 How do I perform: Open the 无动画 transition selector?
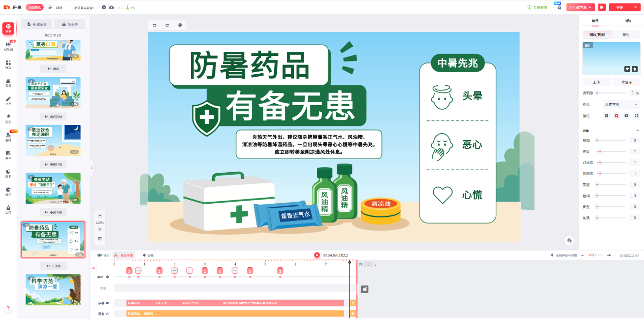click(53, 266)
